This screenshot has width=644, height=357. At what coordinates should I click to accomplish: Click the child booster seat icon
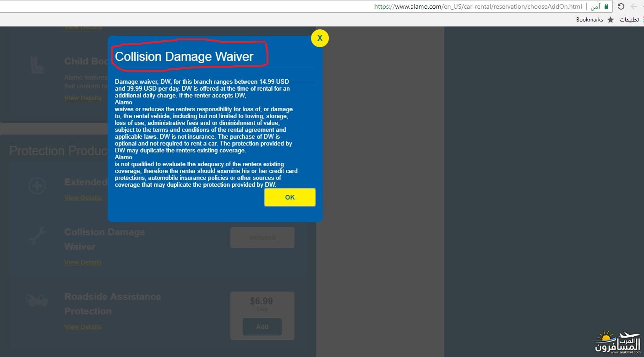(x=37, y=65)
